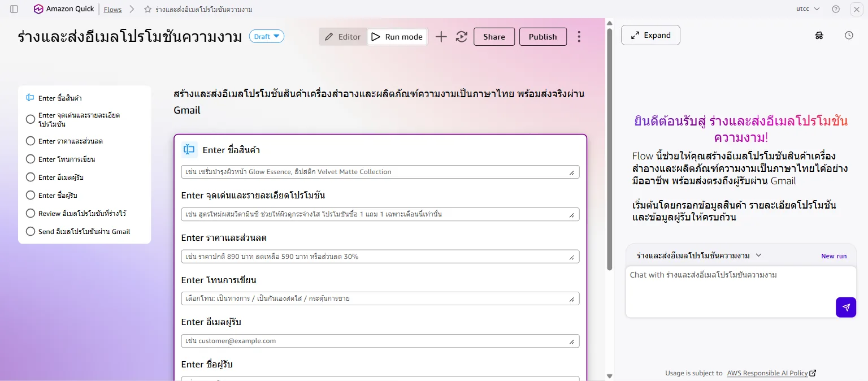This screenshot has height=381, width=868.
Task: Click the scrollbar up arrow
Action: pos(609,23)
